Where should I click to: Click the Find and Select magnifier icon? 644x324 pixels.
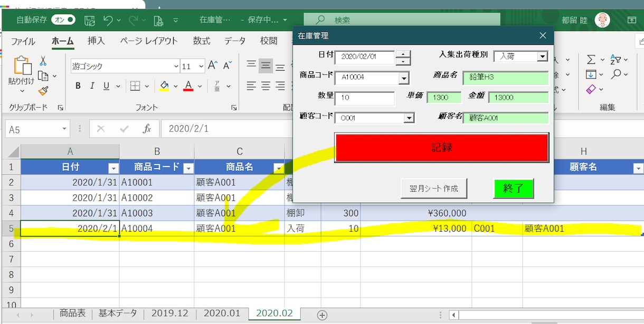(616, 74)
